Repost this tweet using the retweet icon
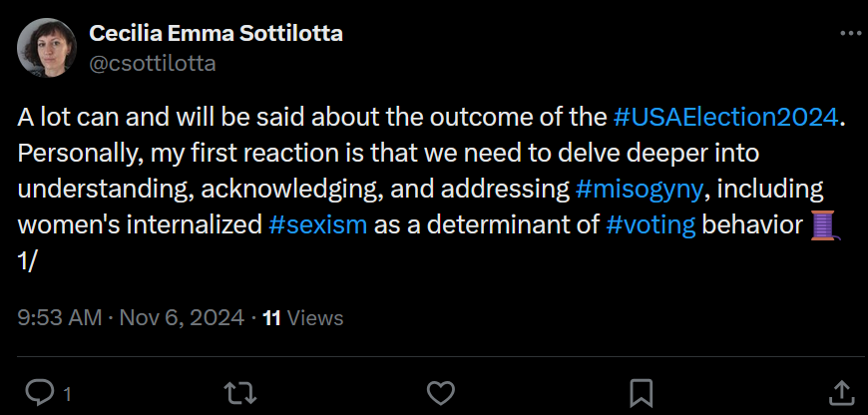The height and width of the screenshot is (415, 868). [239, 392]
